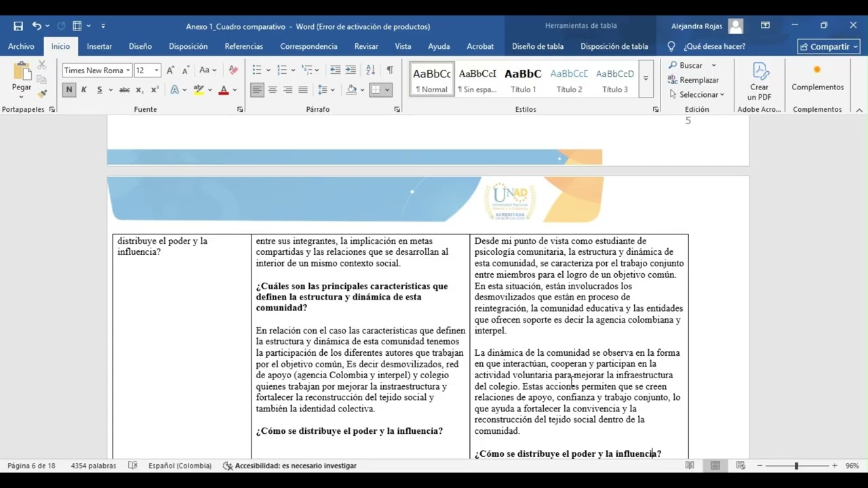Click the Clear Formatting eraser icon
This screenshot has width=868, height=488.
233,70
